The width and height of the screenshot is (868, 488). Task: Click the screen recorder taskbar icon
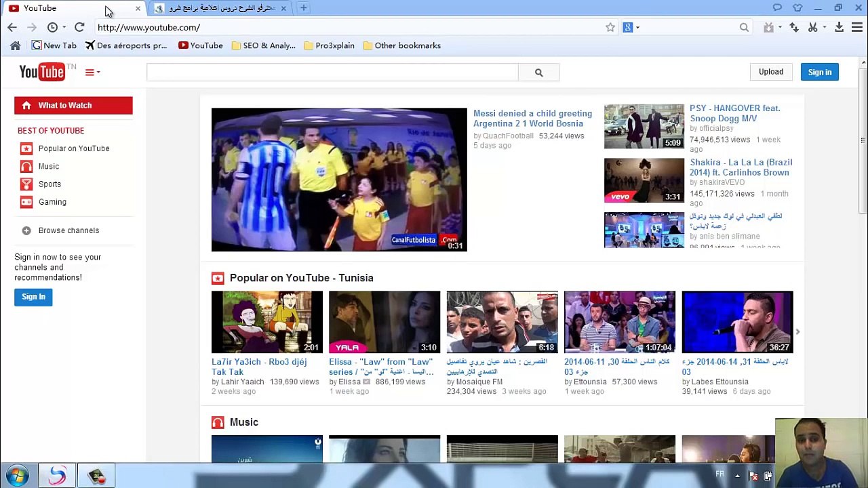pyautogui.click(x=96, y=476)
